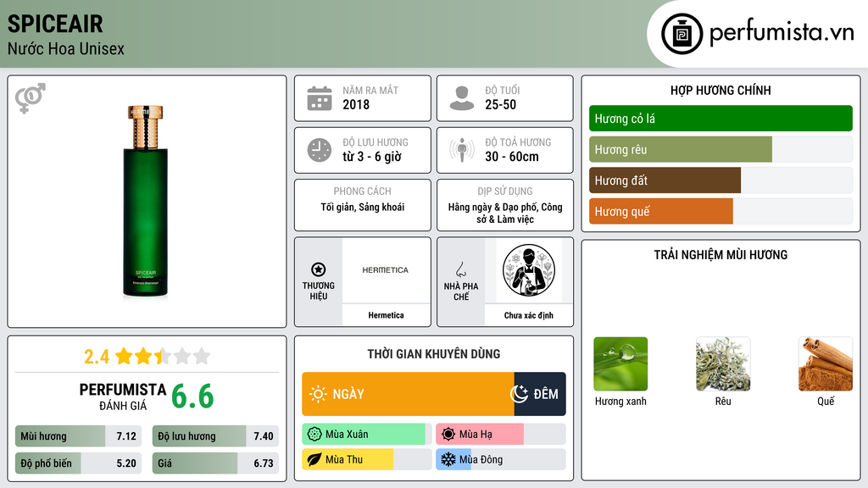Click the Hermetica brand logo

click(386, 270)
